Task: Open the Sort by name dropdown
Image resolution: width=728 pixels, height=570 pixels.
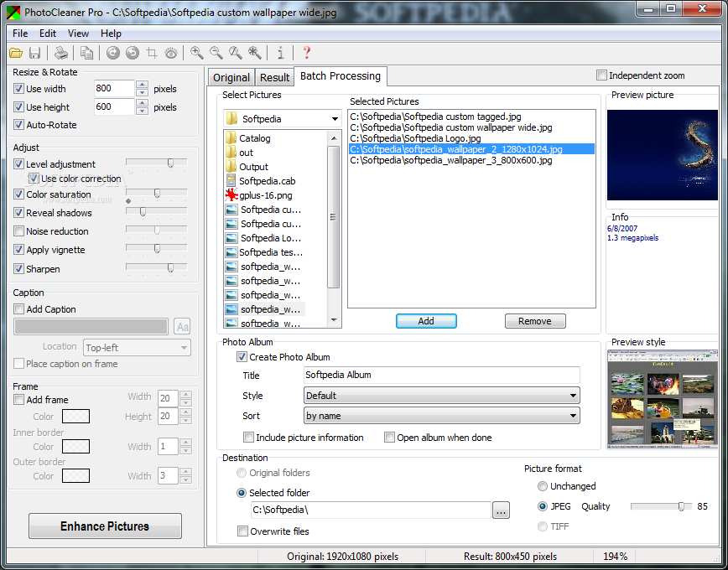Action: [x=441, y=416]
